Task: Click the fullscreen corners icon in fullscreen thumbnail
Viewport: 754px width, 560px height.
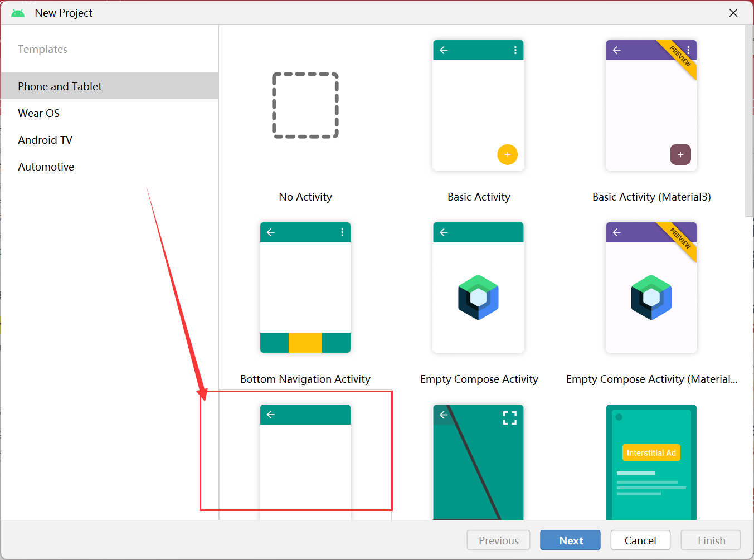Action: 510,418
